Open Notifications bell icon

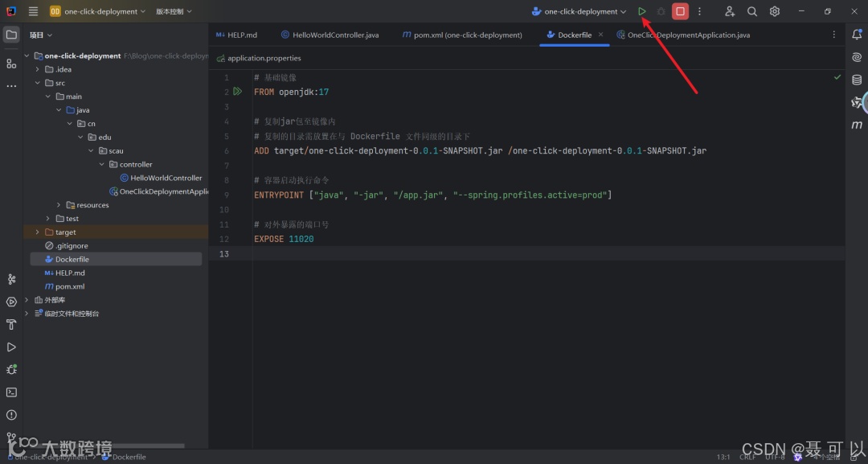coord(857,35)
